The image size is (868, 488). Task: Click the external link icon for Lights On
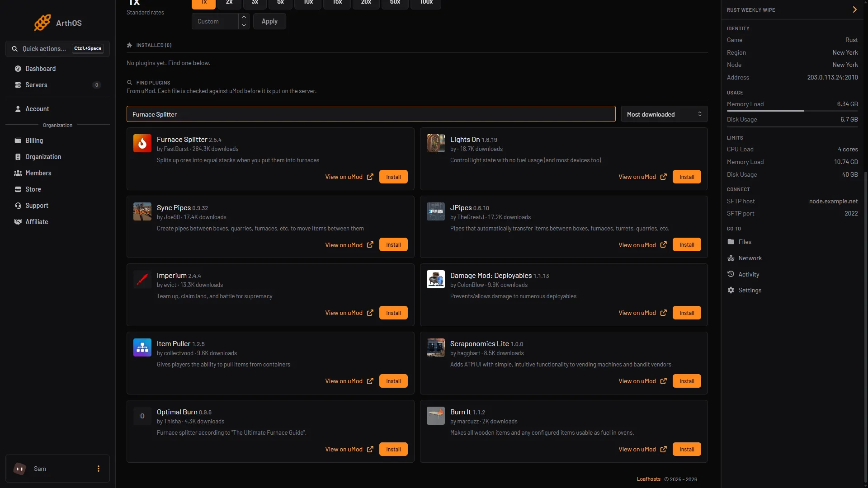663,177
